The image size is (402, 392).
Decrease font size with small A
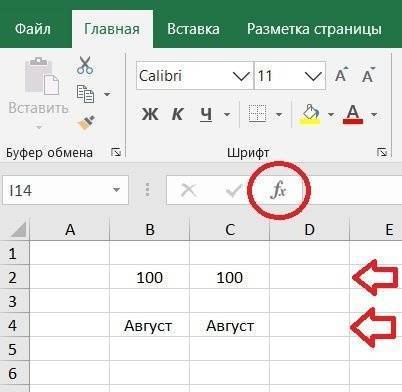point(368,75)
